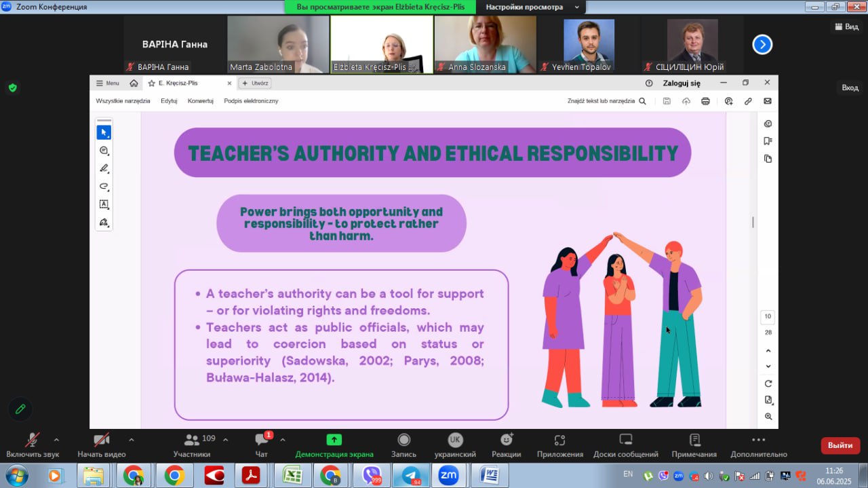This screenshot has width=868, height=488.
Task: Select the highlighter pen tool in PDF sidebar
Action: click(104, 168)
